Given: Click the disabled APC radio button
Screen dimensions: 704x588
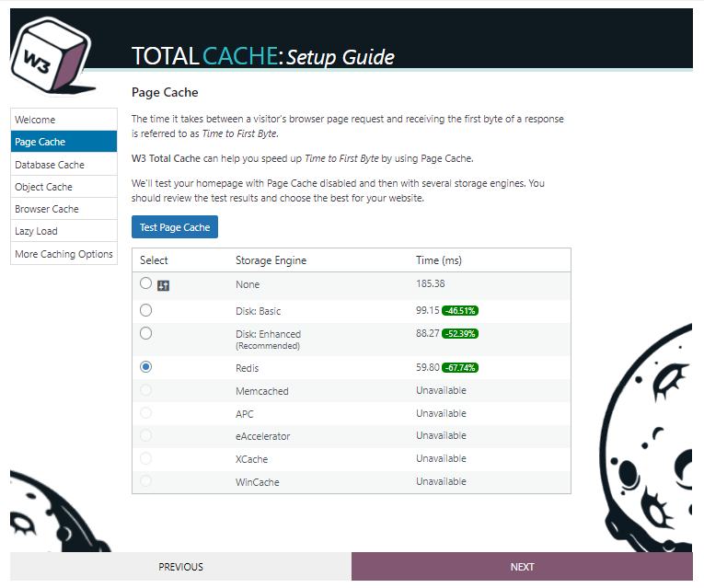Looking at the screenshot, I should [x=145, y=413].
